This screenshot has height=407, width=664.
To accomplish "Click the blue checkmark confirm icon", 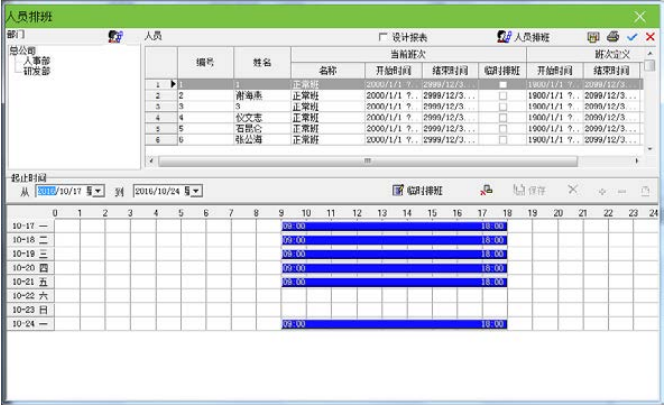I will coord(632,36).
